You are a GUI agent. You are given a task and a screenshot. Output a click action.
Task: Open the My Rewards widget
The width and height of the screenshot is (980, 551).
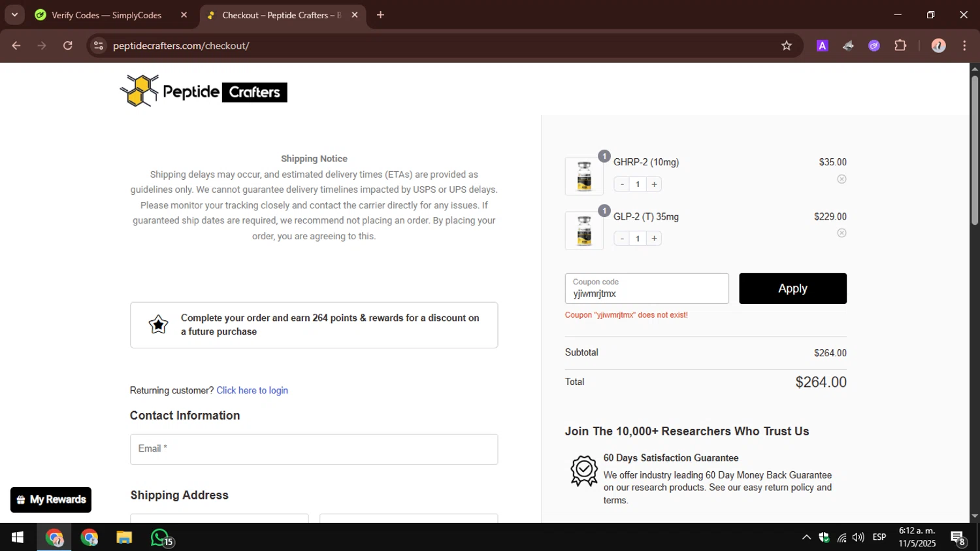coord(51,500)
